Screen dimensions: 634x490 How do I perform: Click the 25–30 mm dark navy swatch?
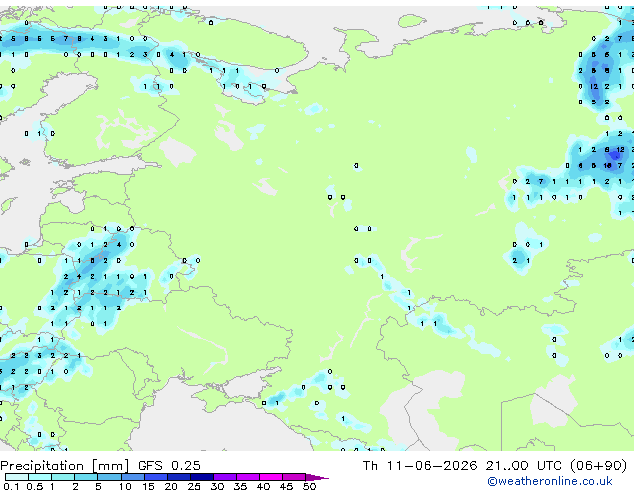(202, 477)
